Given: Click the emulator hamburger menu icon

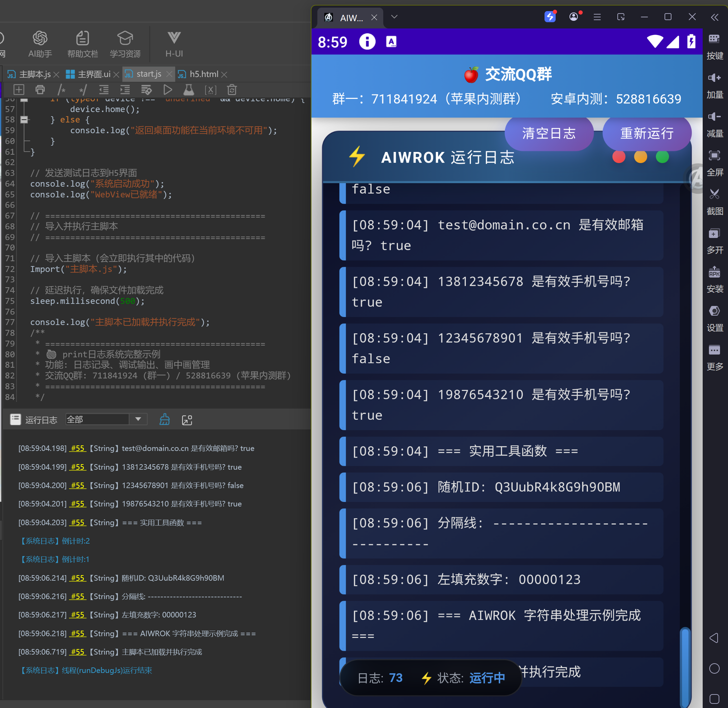Looking at the screenshot, I should (597, 17).
